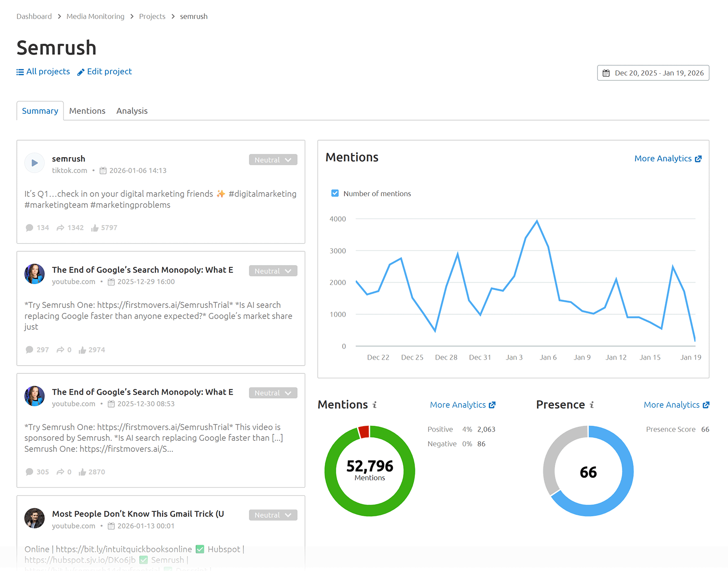Click the comment icon on the TikTok post

point(29,228)
